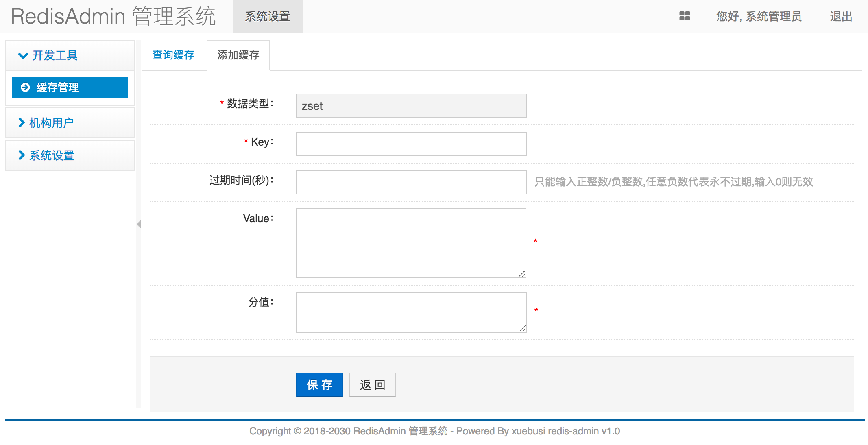868x445 pixels.
Task: Open 系统设置 in top navigation
Action: 267,16
